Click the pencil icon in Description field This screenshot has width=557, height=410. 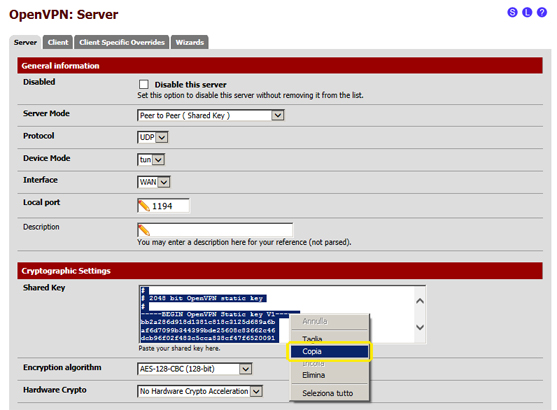(144, 230)
